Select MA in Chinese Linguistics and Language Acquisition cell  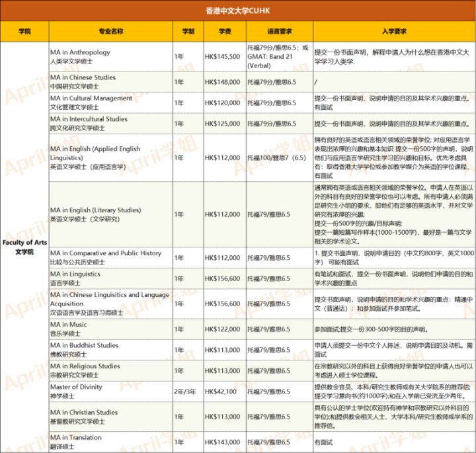tap(111, 304)
